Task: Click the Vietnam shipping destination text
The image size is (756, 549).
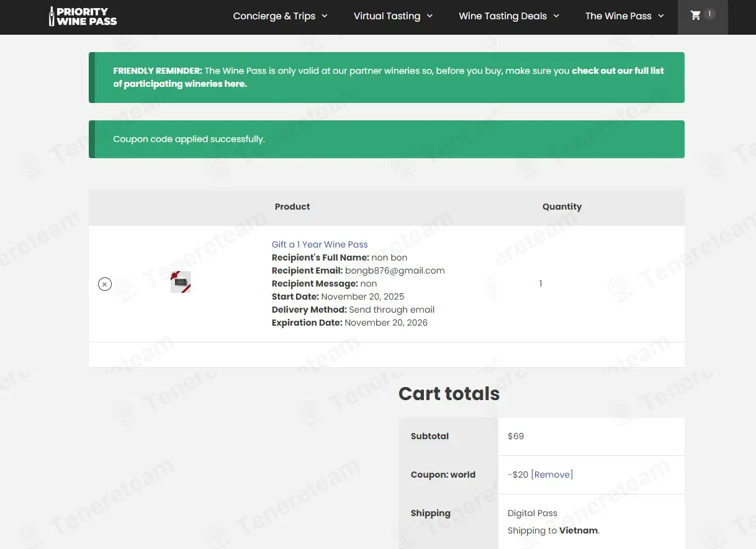Action: (x=578, y=530)
